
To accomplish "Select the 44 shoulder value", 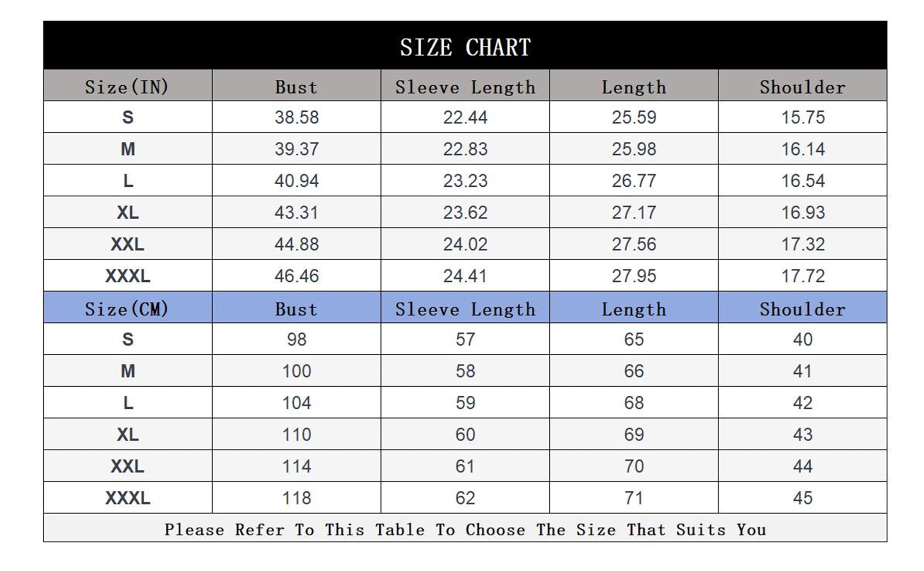I will [x=802, y=466].
